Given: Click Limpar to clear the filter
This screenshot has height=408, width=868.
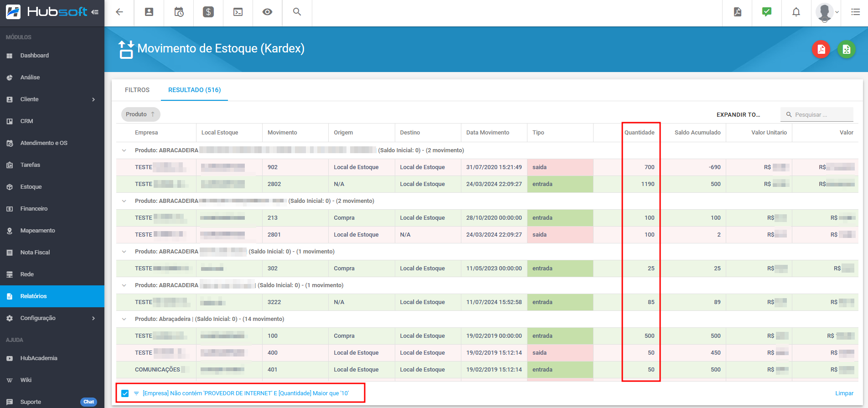Looking at the screenshot, I should click(x=844, y=393).
